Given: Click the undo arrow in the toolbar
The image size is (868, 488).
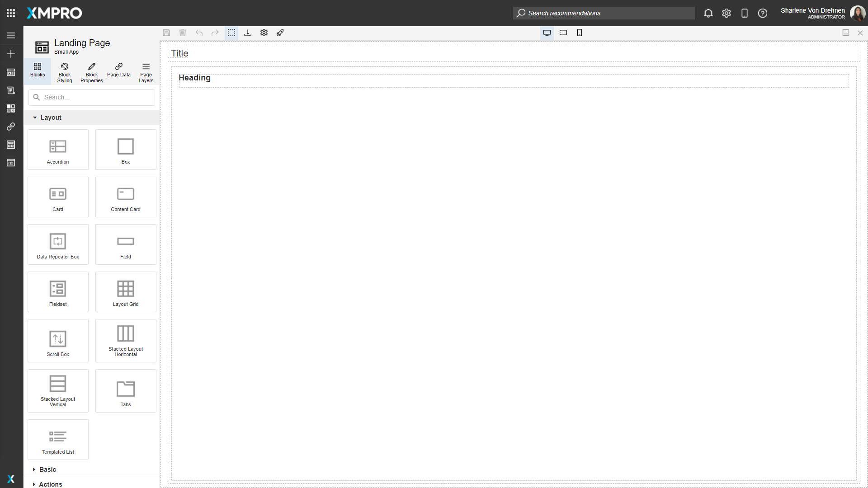Looking at the screenshot, I should click(199, 33).
